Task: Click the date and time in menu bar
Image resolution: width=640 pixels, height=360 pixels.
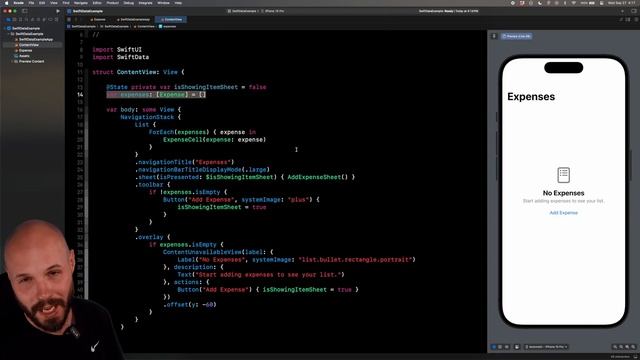Action: click(x=622, y=3)
